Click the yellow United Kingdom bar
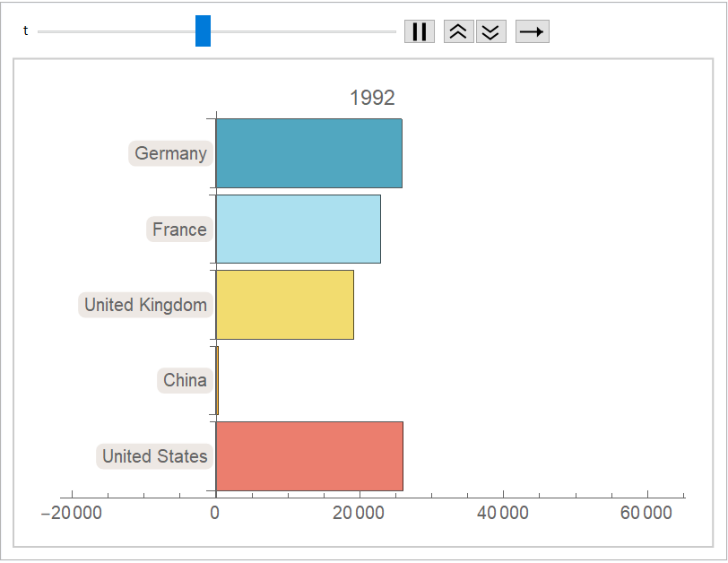This screenshot has width=728, height=563. [284, 305]
